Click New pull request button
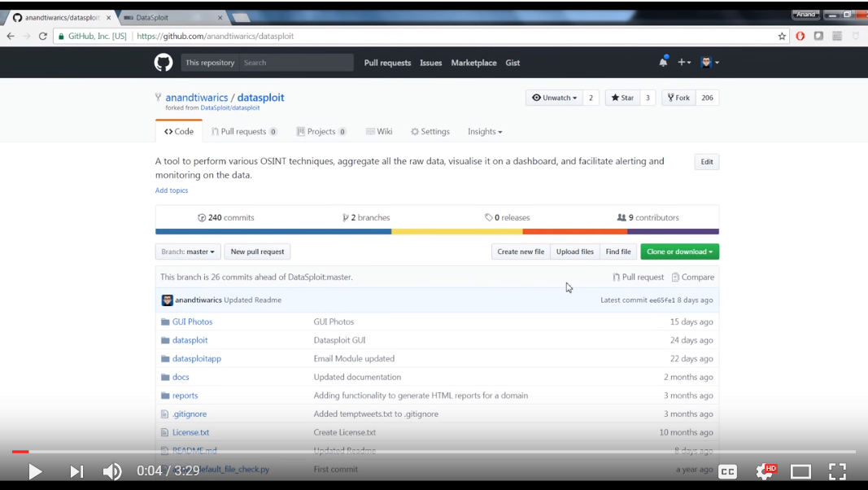The image size is (868, 490). click(257, 252)
